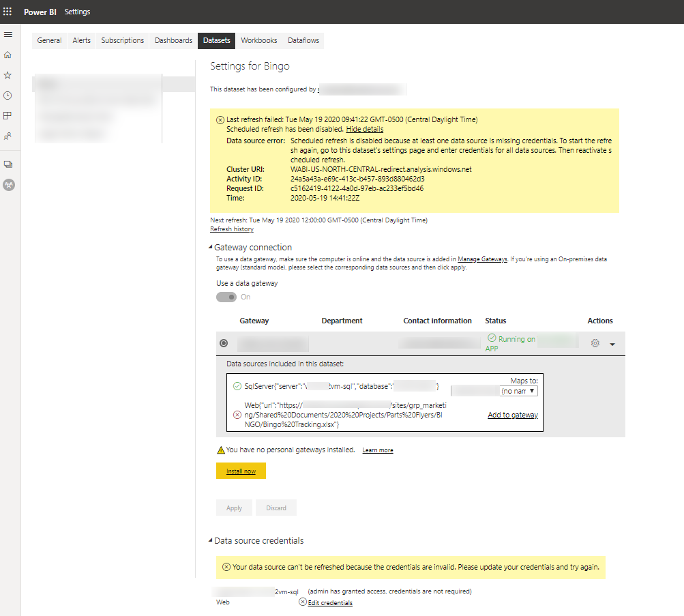The width and height of the screenshot is (684, 616).
Task: Switch to the General tab
Action: click(x=49, y=40)
